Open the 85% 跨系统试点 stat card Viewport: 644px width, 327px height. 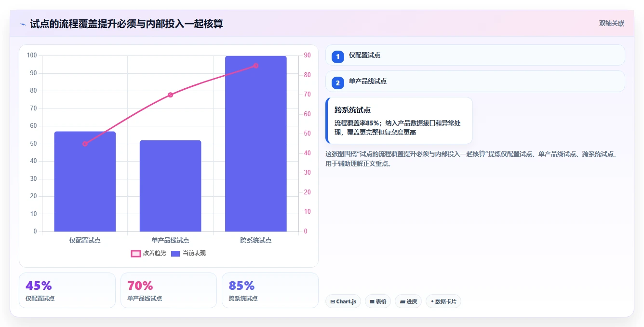(x=270, y=290)
